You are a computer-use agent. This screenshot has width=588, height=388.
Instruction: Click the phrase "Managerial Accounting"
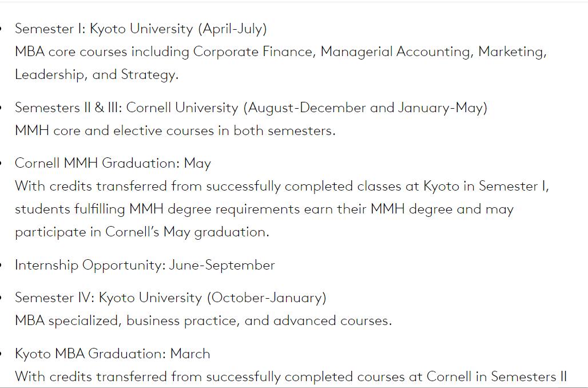[x=396, y=52]
